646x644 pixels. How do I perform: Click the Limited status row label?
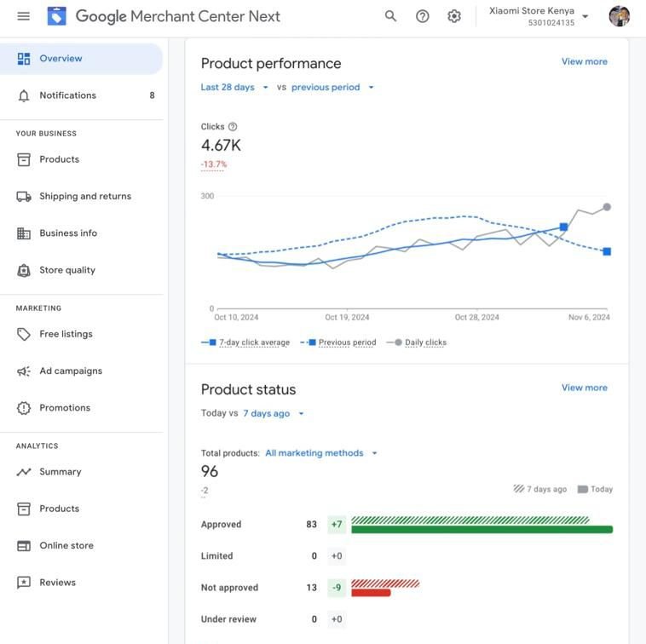[x=216, y=556]
